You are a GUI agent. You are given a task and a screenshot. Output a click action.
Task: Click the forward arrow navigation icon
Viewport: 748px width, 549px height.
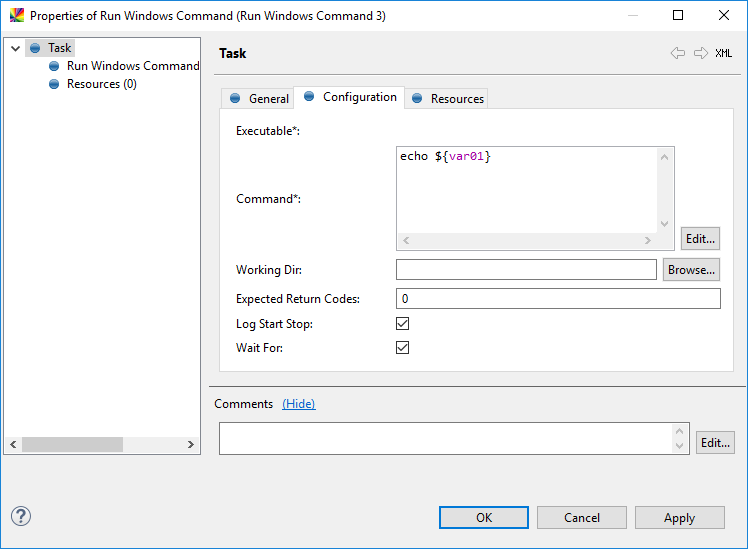[700, 53]
